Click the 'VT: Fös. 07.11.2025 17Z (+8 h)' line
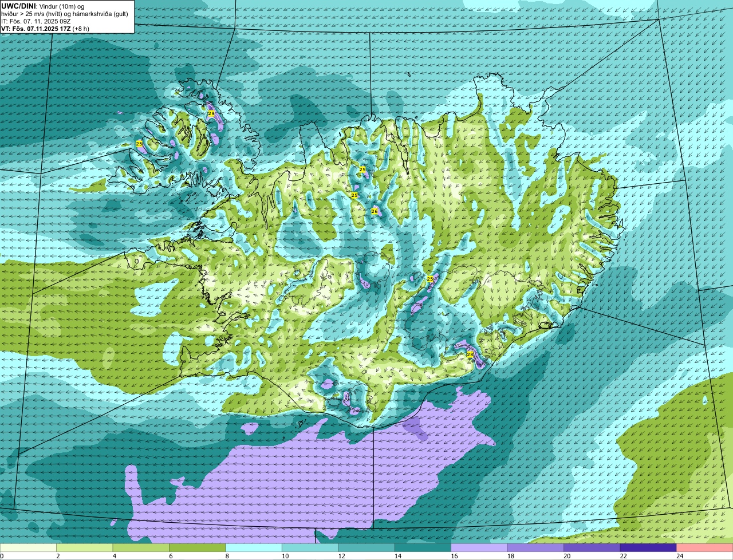This screenshot has width=733, height=560. [45, 29]
